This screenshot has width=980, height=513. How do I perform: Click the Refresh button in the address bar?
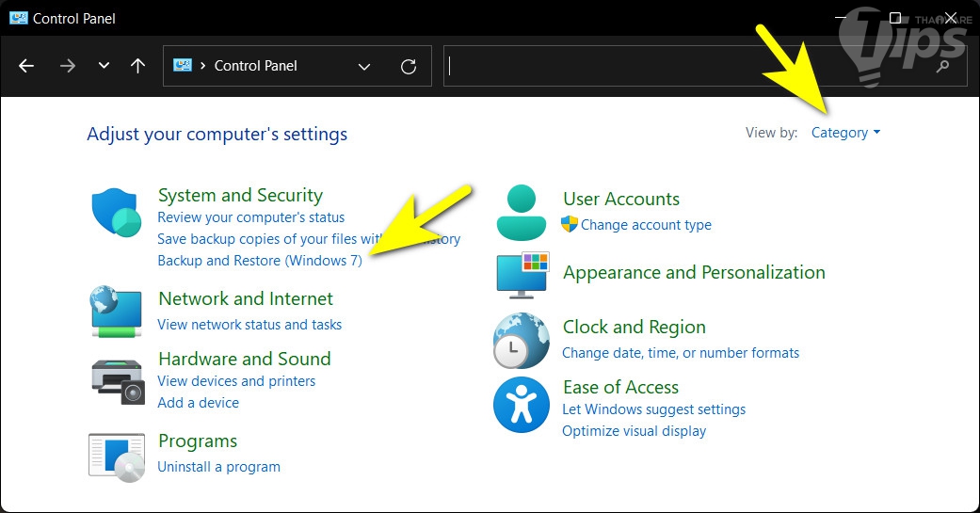409,66
